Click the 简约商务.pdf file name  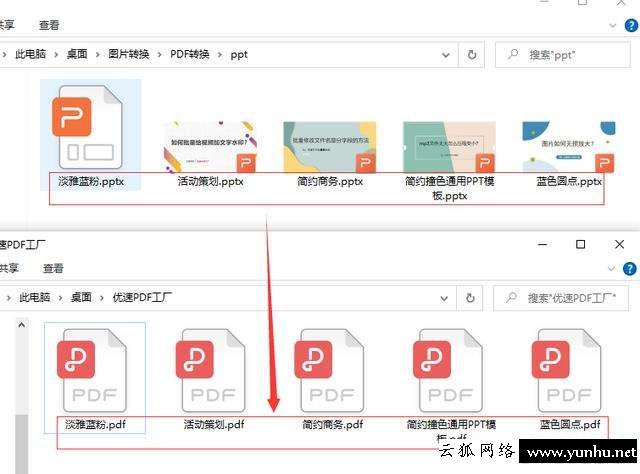332,425
